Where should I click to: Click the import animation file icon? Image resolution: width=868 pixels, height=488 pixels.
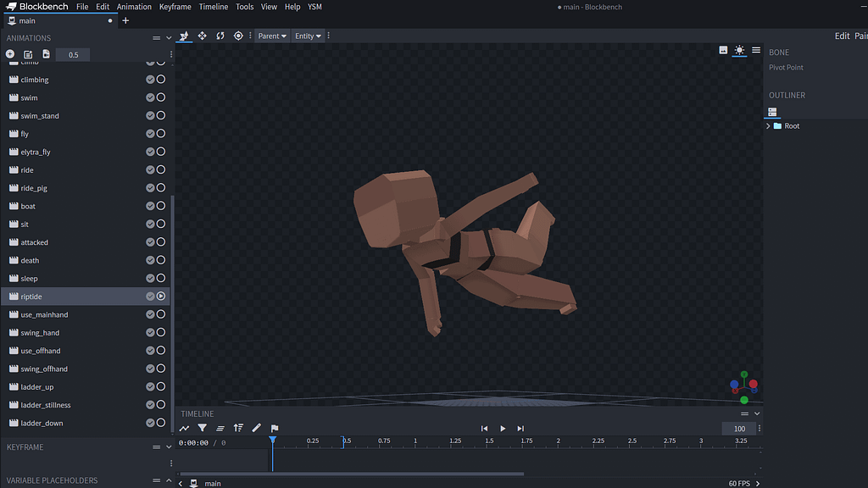click(x=46, y=54)
